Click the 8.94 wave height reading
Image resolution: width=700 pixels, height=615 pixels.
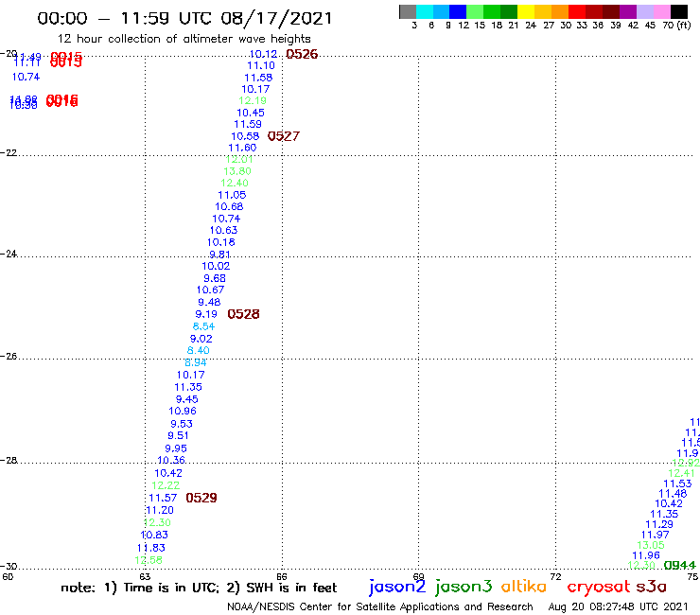point(196,362)
